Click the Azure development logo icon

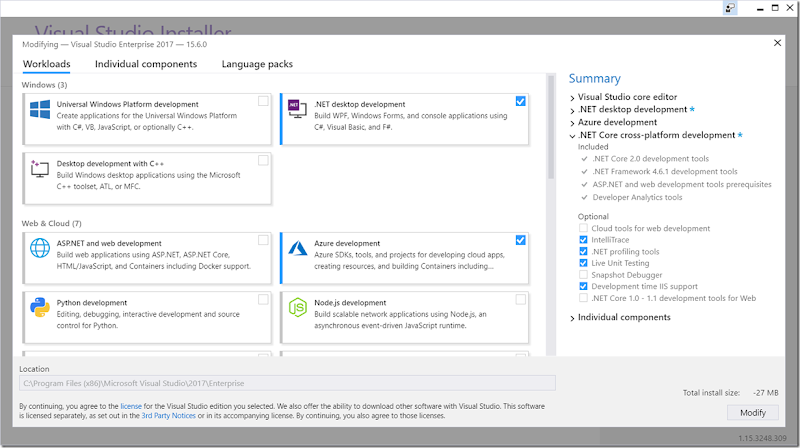(x=297, y=248)
